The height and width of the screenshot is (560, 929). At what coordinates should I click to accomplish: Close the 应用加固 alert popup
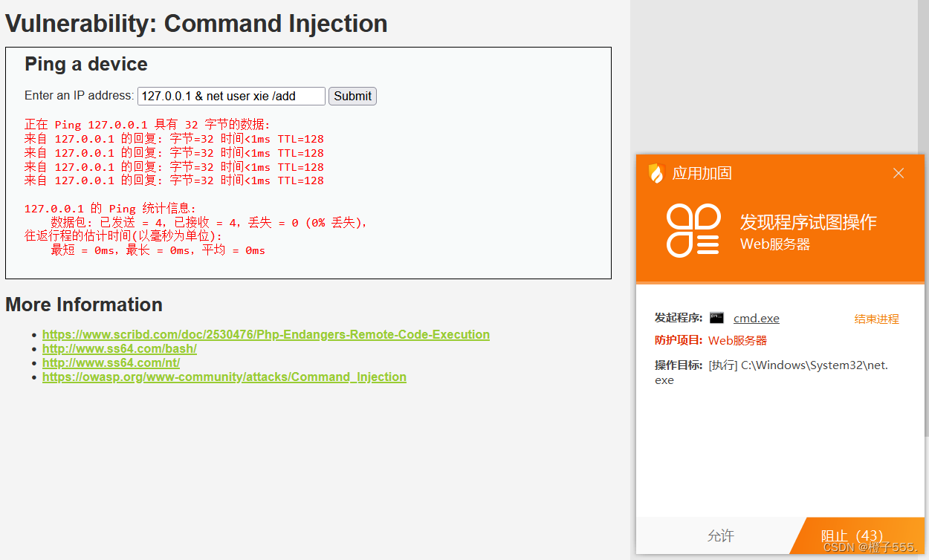coord(898,172)
